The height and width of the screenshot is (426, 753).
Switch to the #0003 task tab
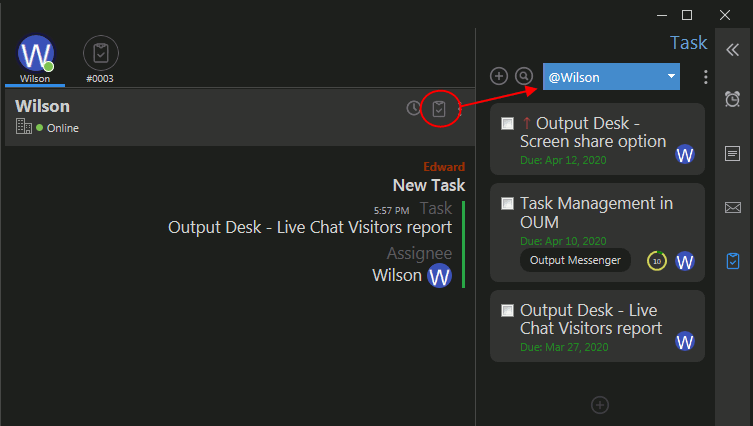(100, 59)
